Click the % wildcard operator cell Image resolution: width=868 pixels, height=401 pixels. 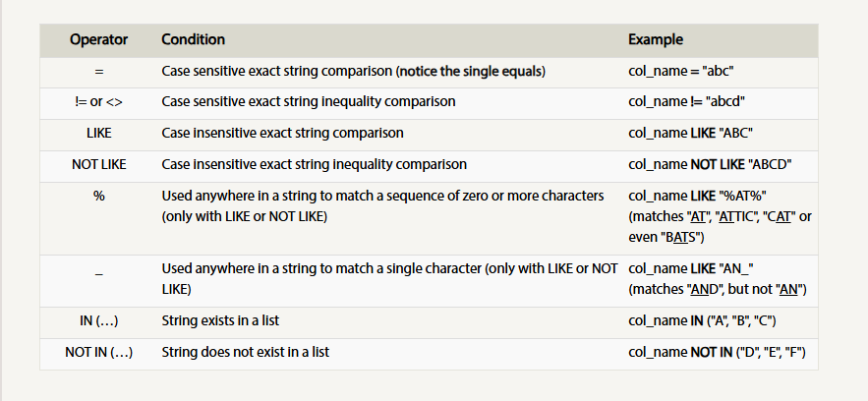coord(98,197)
